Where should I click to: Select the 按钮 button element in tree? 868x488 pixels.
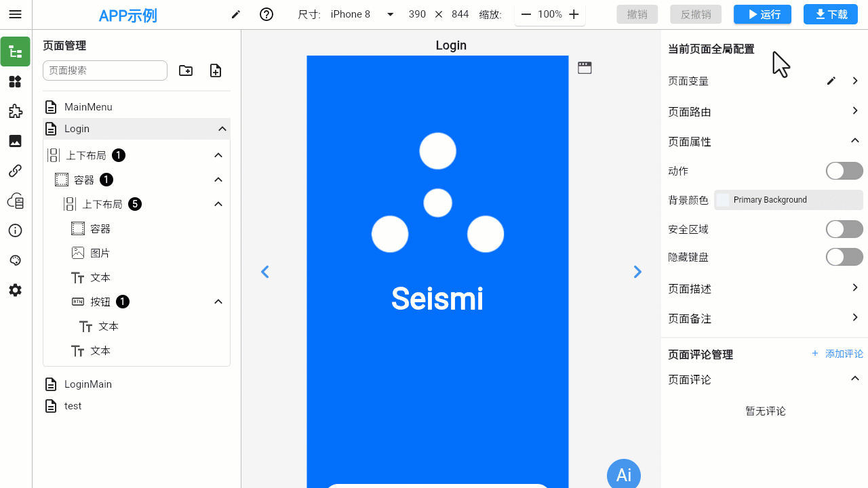coord(100,302)
